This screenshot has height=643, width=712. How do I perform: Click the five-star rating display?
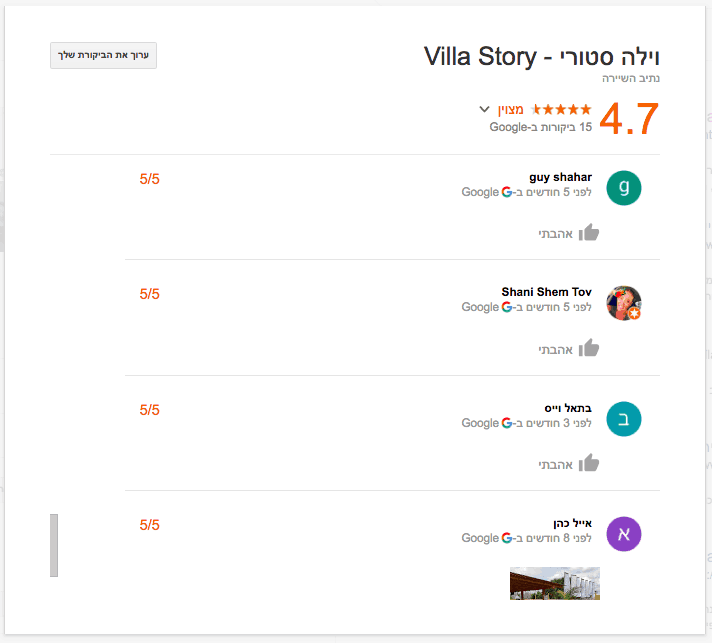click(562, 109)
